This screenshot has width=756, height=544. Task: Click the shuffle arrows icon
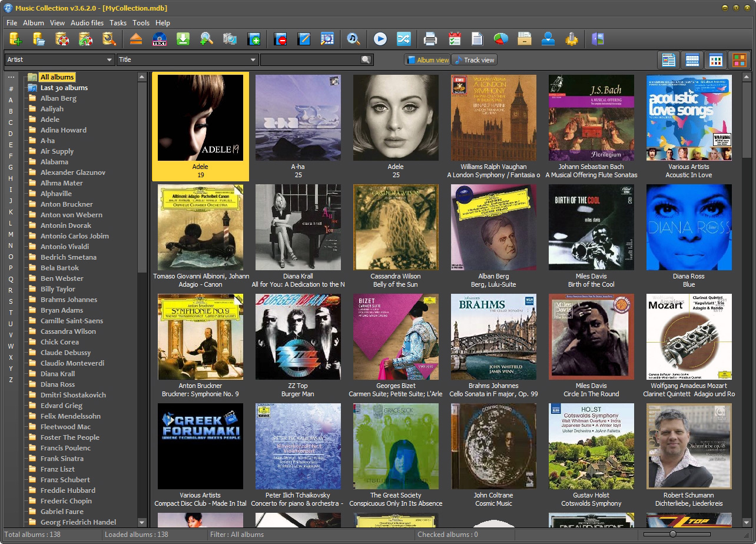point(403,39)
